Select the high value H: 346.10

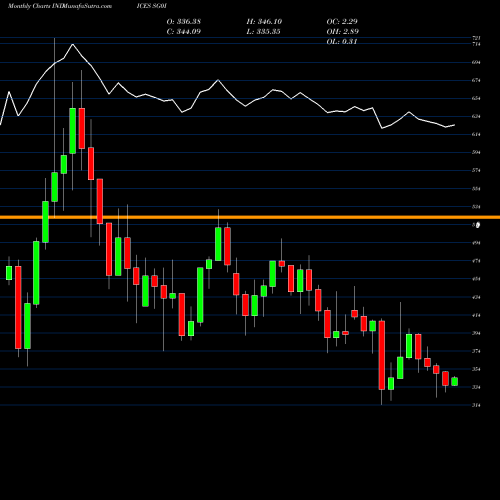tap(264, 22)
